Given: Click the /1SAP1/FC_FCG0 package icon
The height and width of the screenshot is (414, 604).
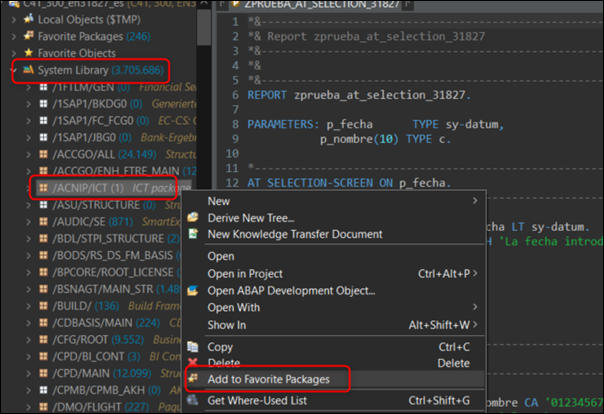Looking at the screenshot, I should 44,121.
